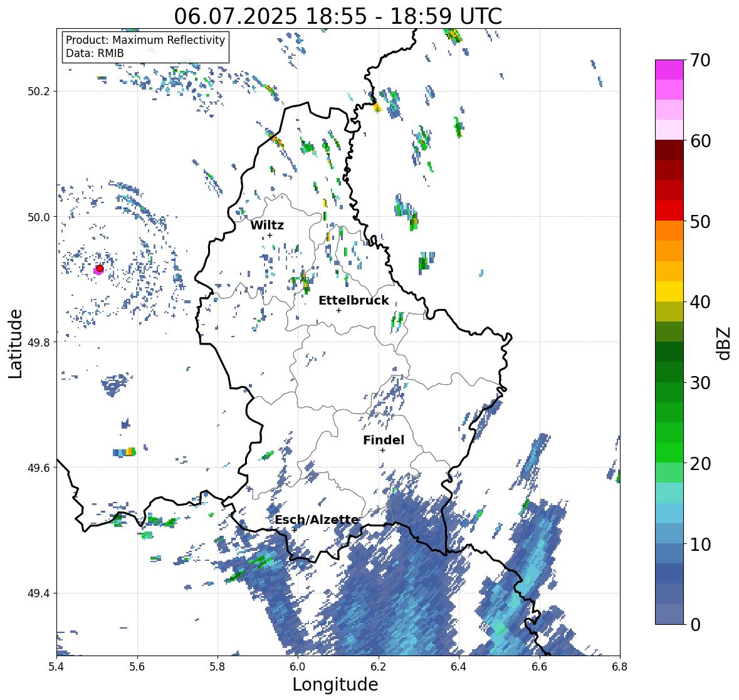739x700 pixels.
Task: Click the latitude tick label 49.4
Action: 38,593
